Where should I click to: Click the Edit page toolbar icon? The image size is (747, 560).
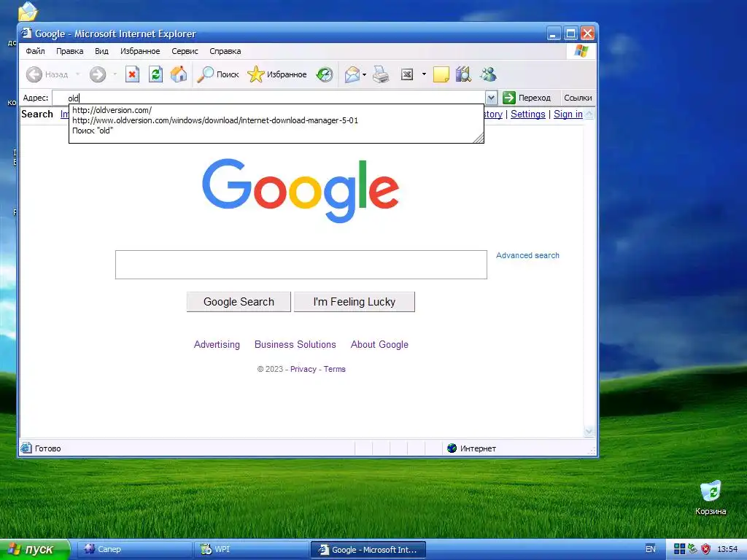407,74
